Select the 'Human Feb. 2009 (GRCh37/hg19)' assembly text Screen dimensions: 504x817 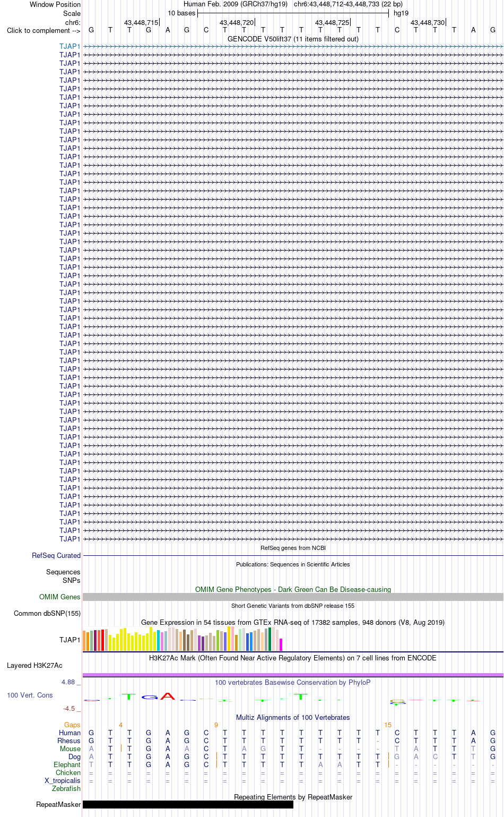236,4
